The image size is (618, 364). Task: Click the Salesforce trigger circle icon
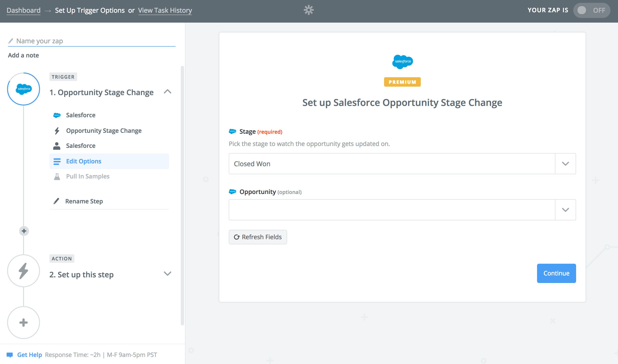(x=24, y=89)
